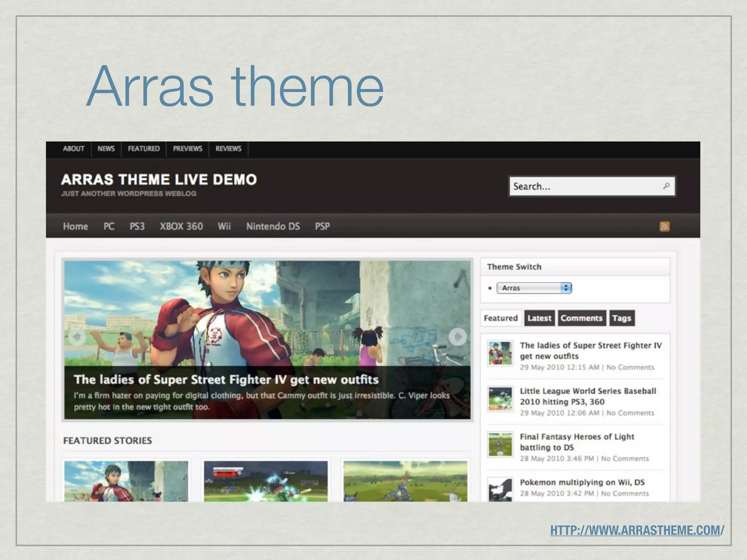The height and width of the screenshot is (560, 747).
Task: Open the ABOUT menu item
Action: coord(73,149)
